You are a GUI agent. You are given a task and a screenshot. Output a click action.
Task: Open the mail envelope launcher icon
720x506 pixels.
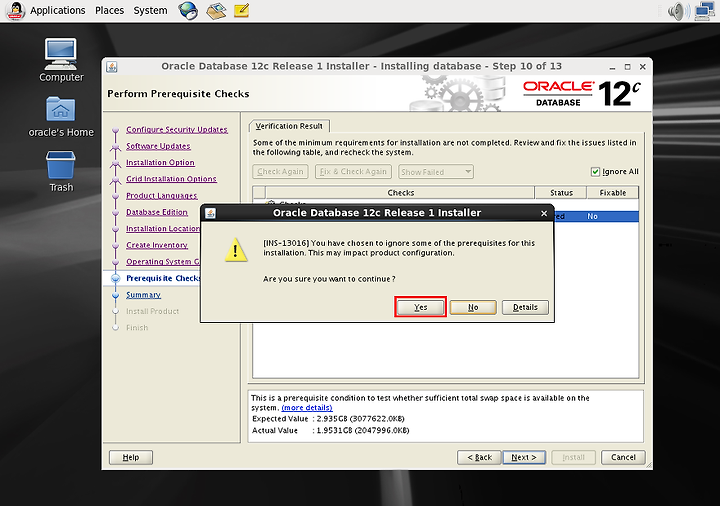click(x=216, y=11)
